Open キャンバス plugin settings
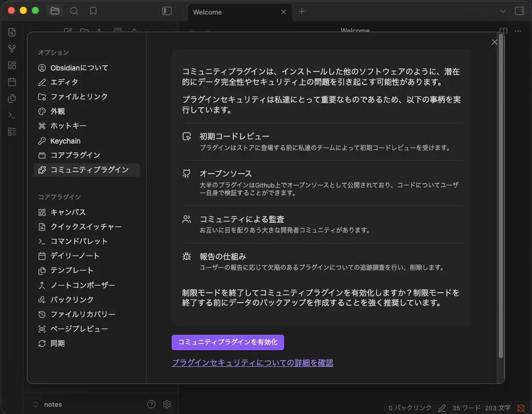This screenshot has width=532, height=414. 87,212
